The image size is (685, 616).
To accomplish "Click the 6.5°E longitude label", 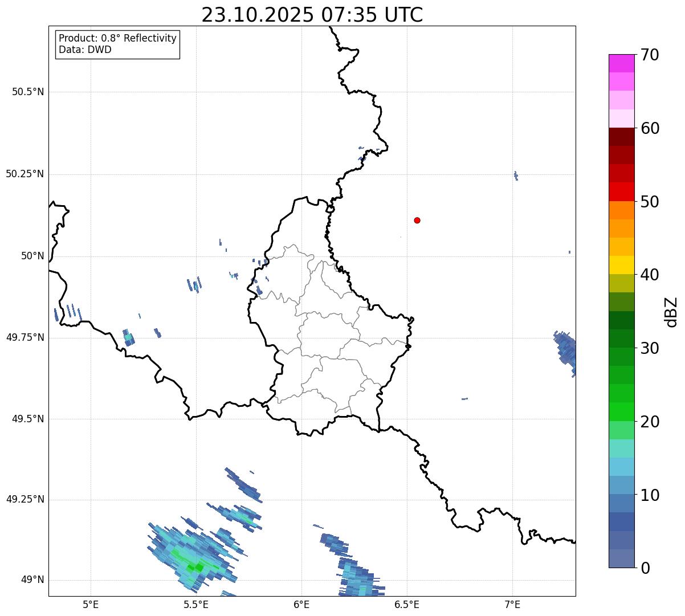I will [x=407, y=605].
